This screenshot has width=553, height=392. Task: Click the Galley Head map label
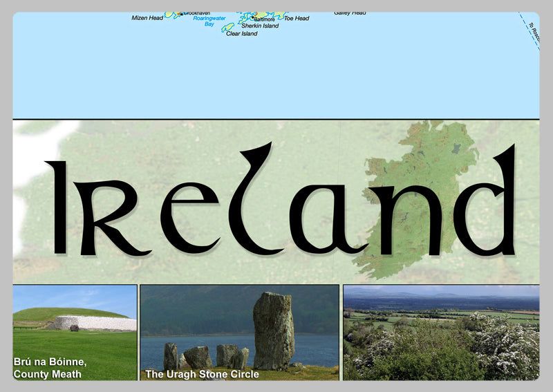[x=350, y=13]
